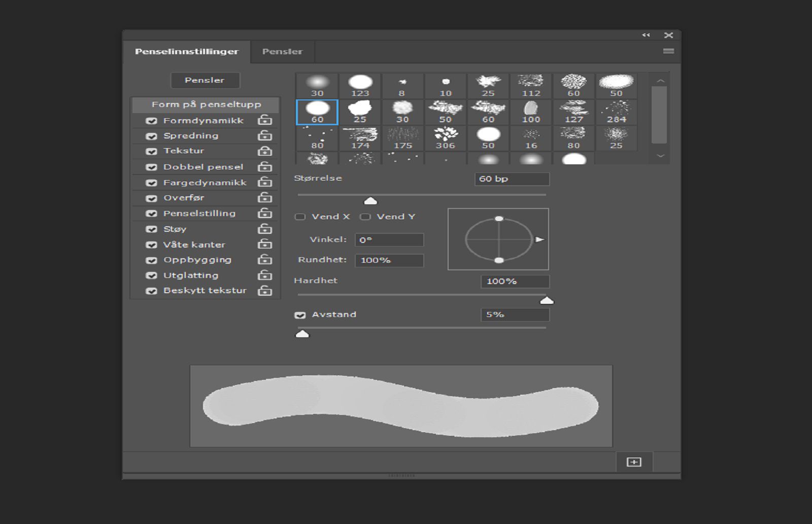
Task: Select the 306 brush tip
Action: 445,138
